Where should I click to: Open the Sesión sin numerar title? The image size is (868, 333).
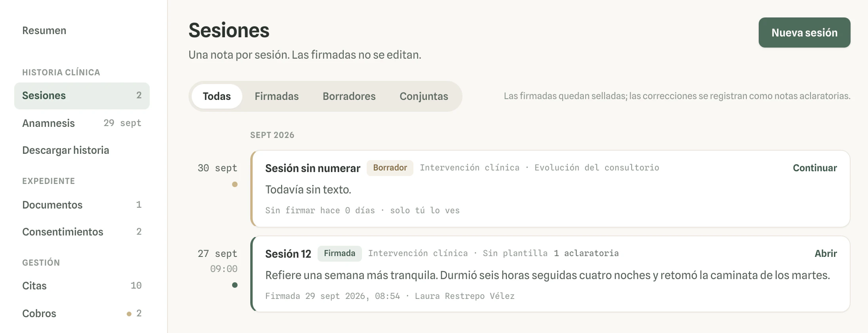(x=312, y=168)
